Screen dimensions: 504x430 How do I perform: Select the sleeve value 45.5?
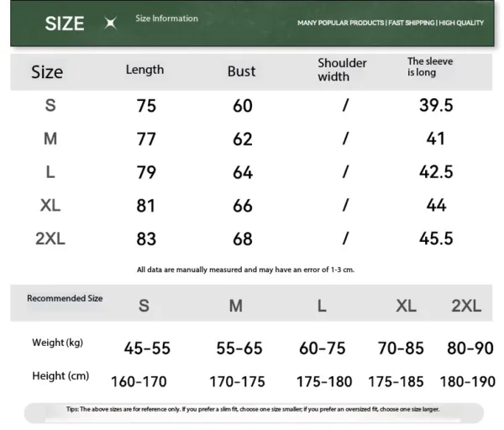tap(436, 239)
